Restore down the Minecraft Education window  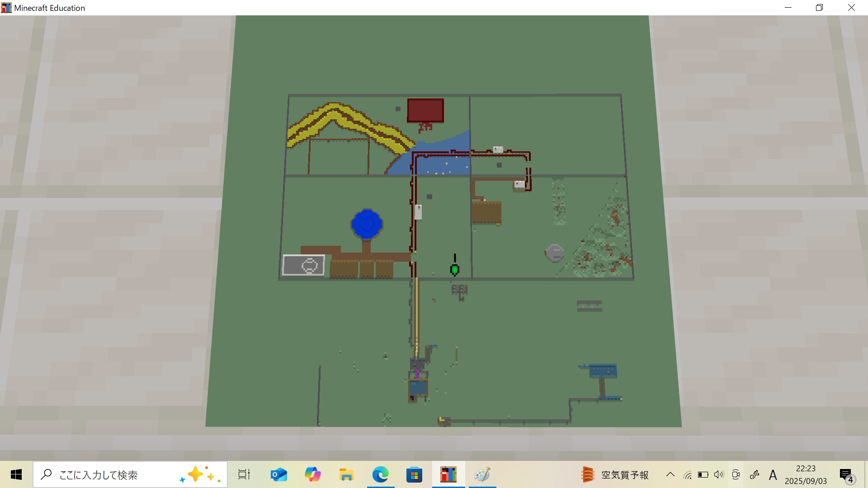819,8
